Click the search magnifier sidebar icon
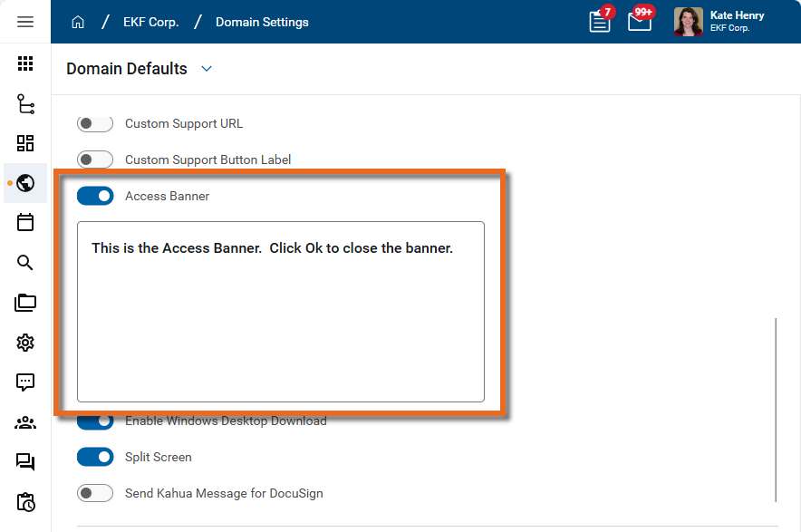 click(x=25, y=263)
